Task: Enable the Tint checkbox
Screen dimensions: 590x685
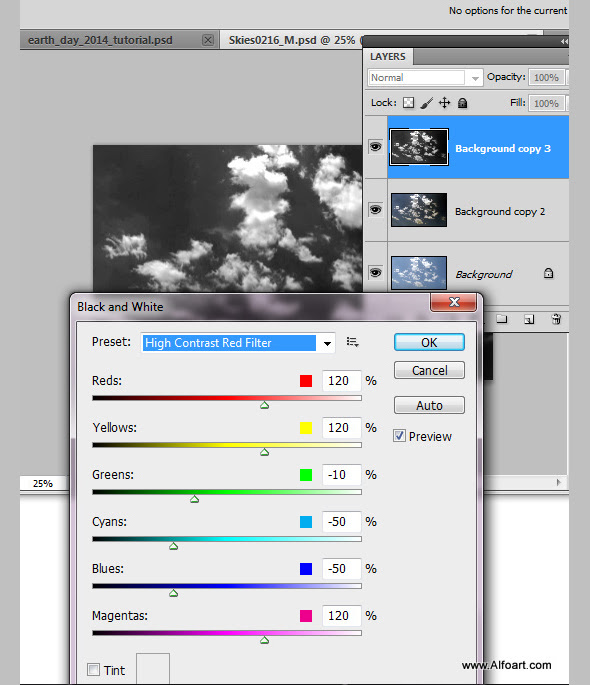Action: tap(93, 669)
